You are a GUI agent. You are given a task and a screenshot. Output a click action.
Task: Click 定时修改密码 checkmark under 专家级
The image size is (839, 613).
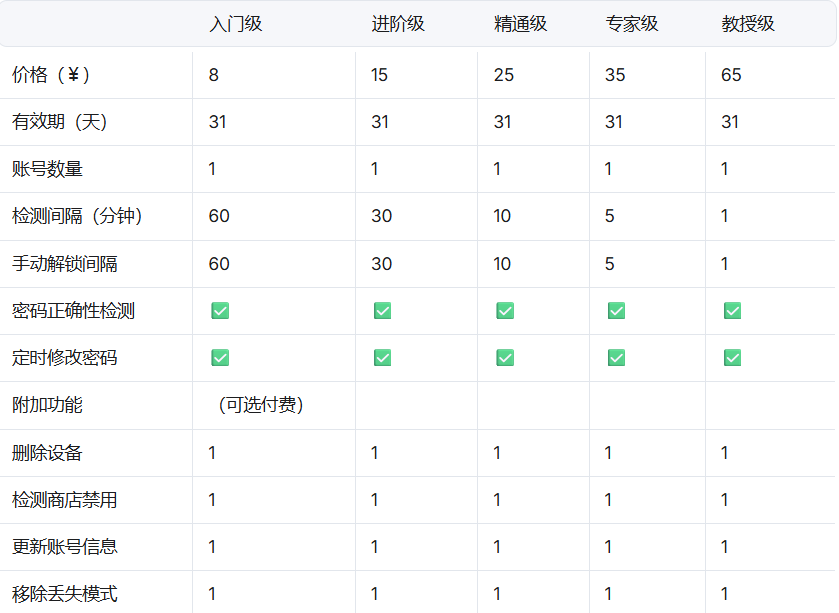coord(616,358)
